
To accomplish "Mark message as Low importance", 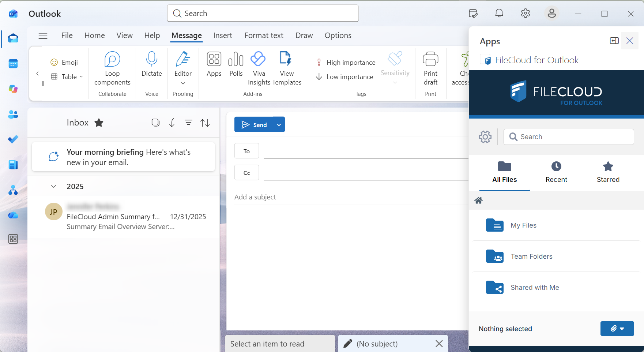I will pos(344,77).
